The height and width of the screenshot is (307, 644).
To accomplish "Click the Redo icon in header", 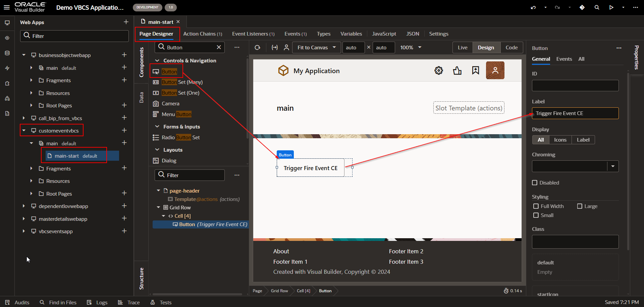I will click(x=557, y=7).
